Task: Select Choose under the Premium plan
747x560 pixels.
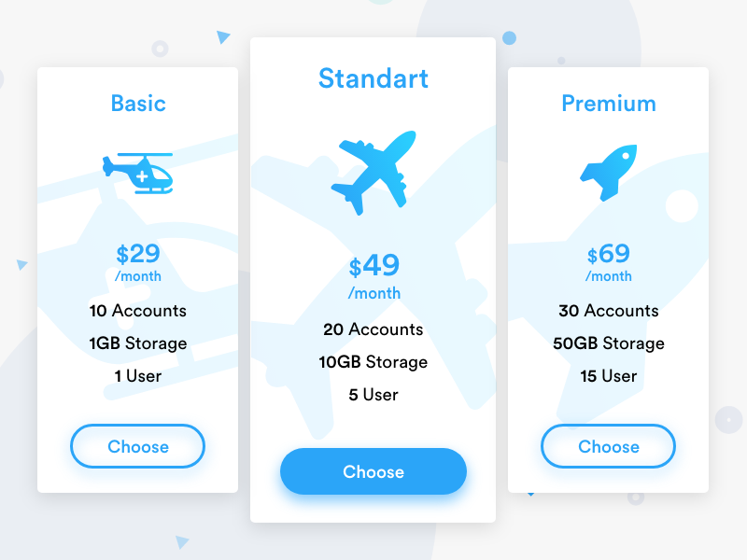Action: pos(608,446)
